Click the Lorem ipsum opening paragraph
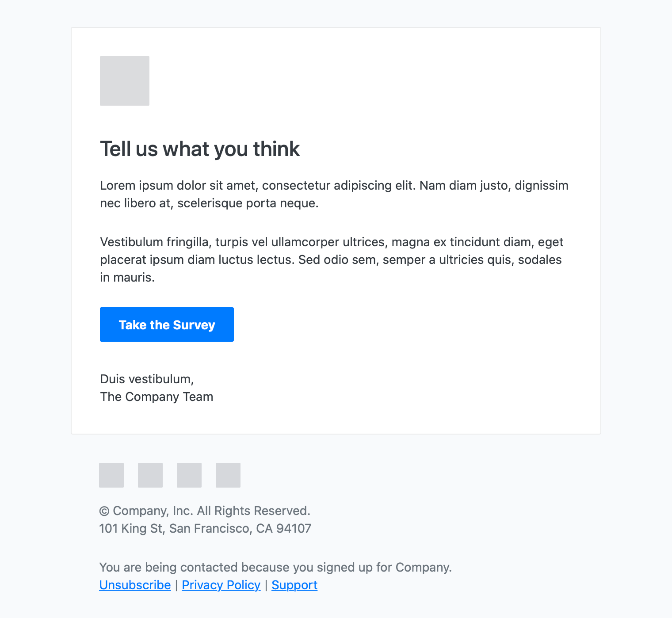This screenshot has height=618, width=672. [334, 195]
